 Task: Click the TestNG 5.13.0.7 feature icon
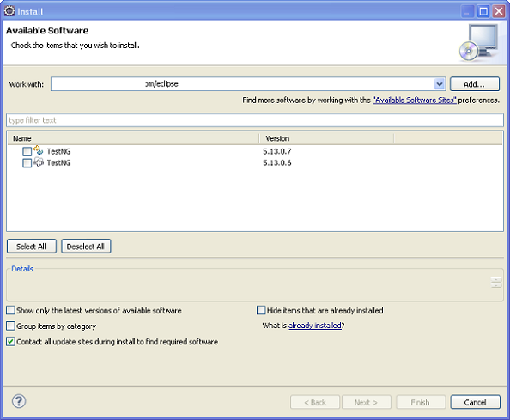[39, 150]
